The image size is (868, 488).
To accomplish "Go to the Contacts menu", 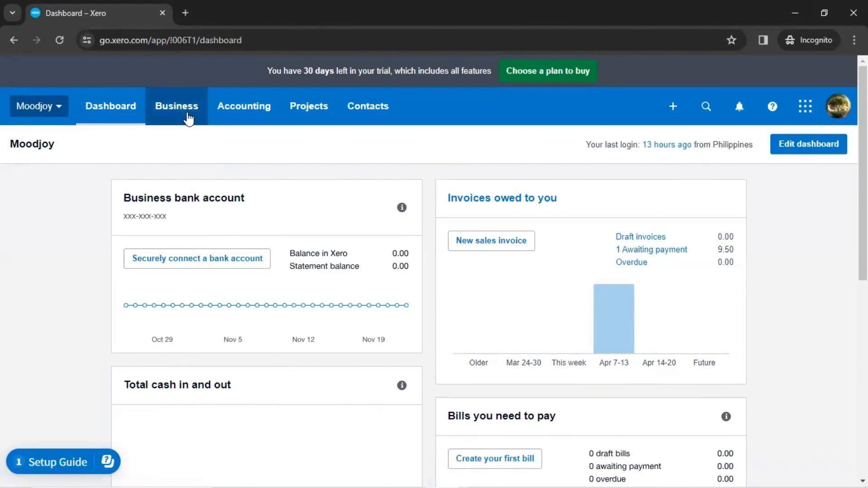I will click(x=368, y=106).
